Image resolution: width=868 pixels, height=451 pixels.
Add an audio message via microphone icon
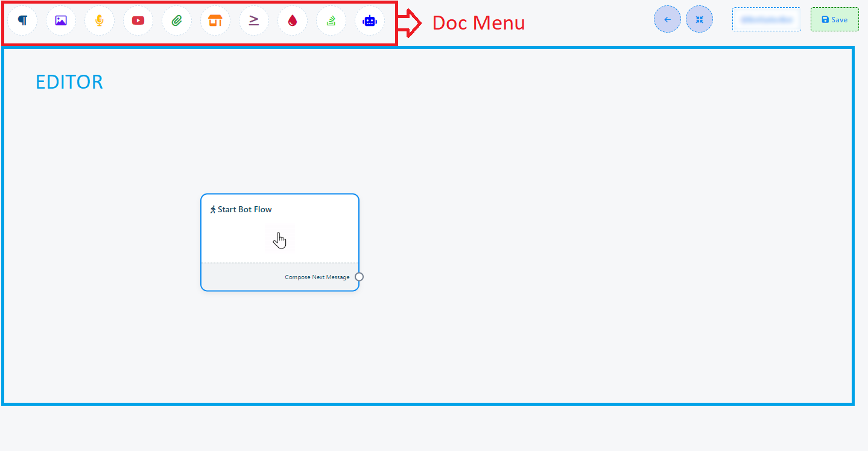click(100, 20)
